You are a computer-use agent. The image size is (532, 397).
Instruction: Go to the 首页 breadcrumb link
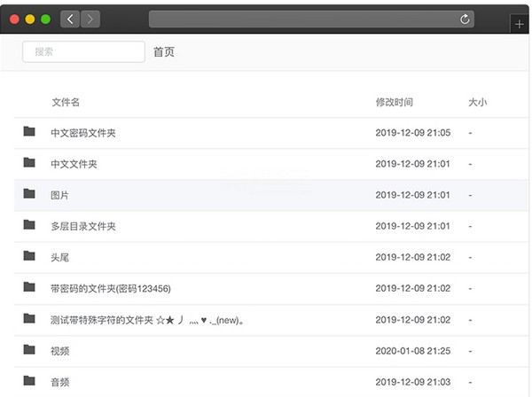pos(164,52)
